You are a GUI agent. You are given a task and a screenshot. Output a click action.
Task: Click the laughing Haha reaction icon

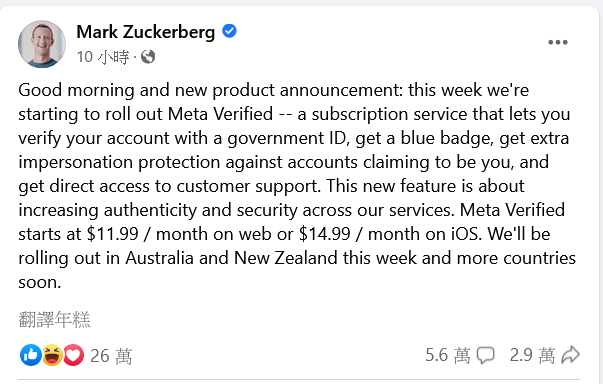tap(52, 355)
